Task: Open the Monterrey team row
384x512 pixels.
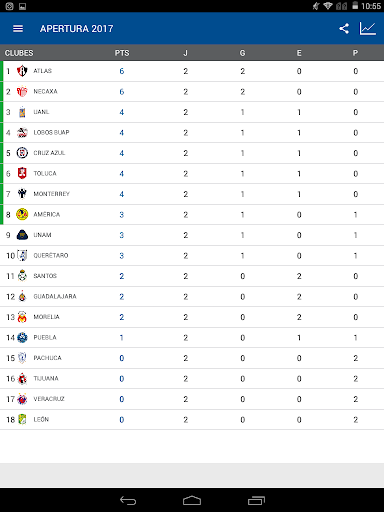Action: pyautogui.click(x=192, y=194)
